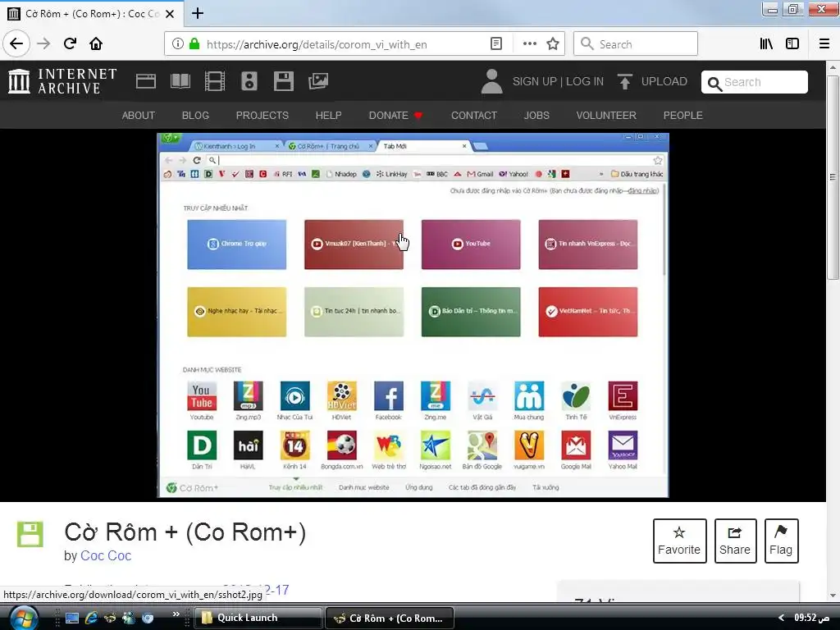Open the Coc Coc author link

click(x=106, y=555)
